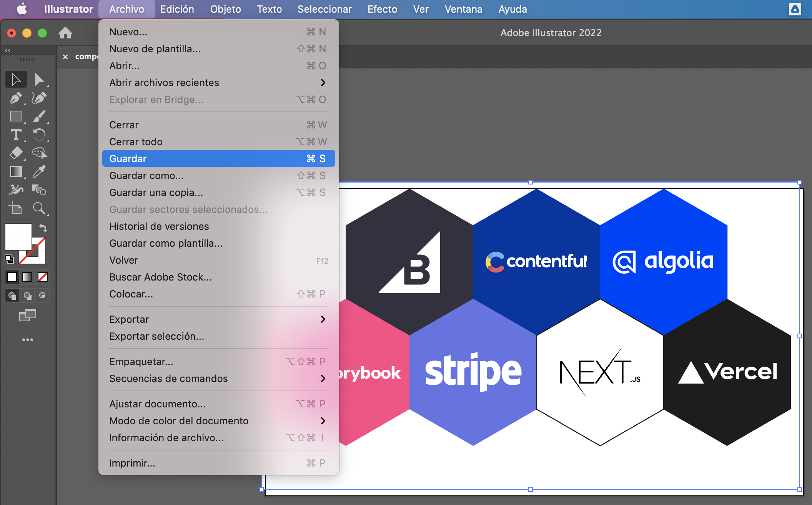Click the Home button

click(x=65, y=33)
